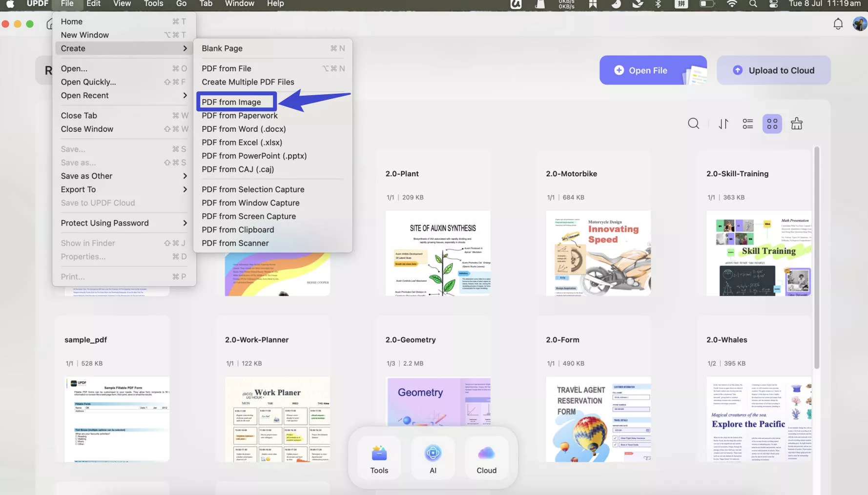Click the Upload to Cloud button
Screen dimensions: 868x495
click(773, 70)
